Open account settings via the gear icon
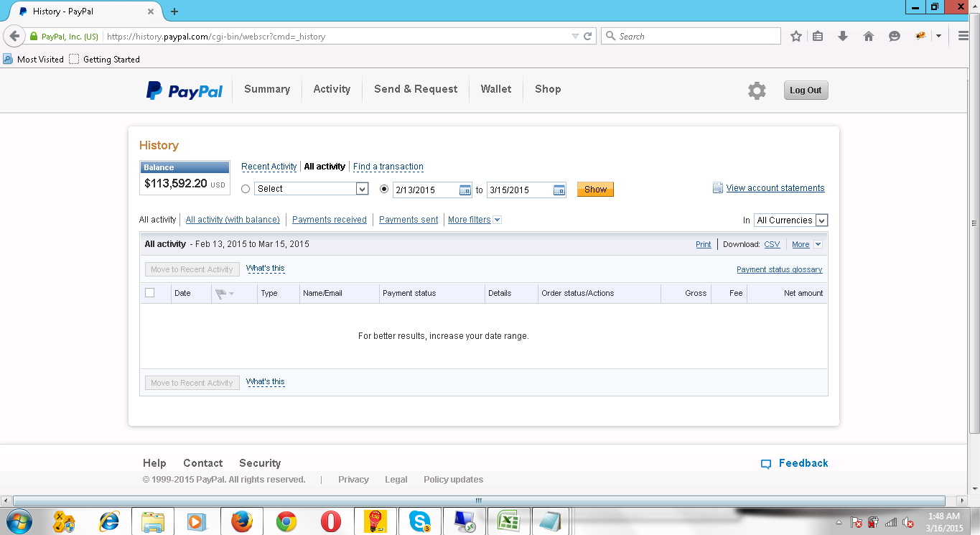Screen dimensions: 980x535 pyautogui.click(x=757, y=90)
